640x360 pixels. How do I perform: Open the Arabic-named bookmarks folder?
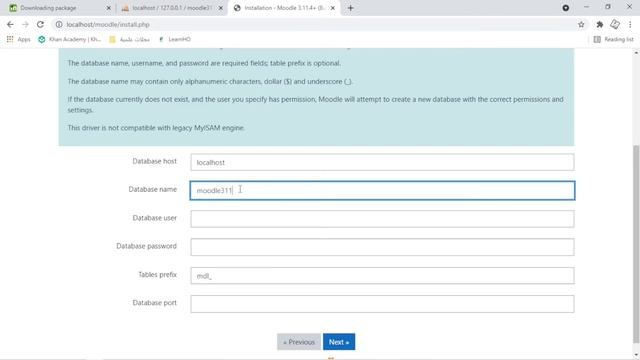[129, 39]
